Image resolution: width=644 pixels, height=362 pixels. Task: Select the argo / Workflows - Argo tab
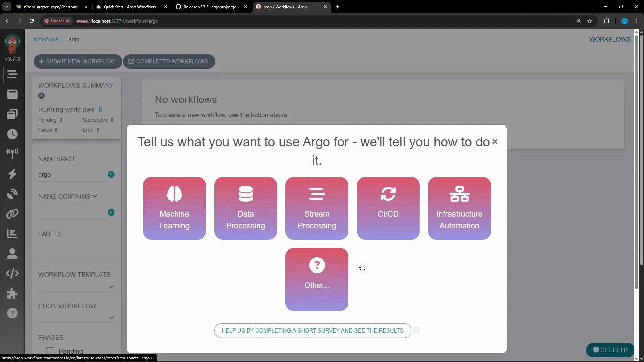click(x=291, y=7)
